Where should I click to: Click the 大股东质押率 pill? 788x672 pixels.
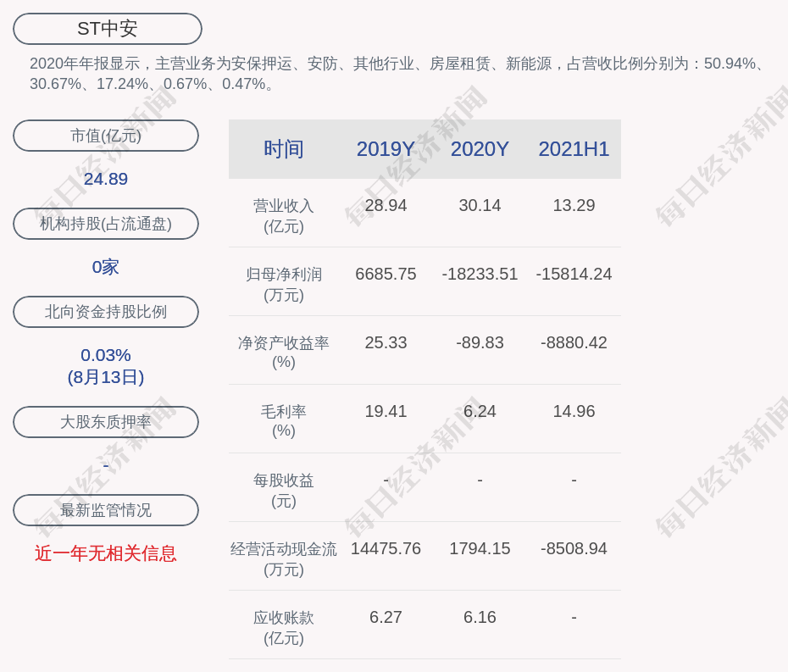click(x=106, y=422)
